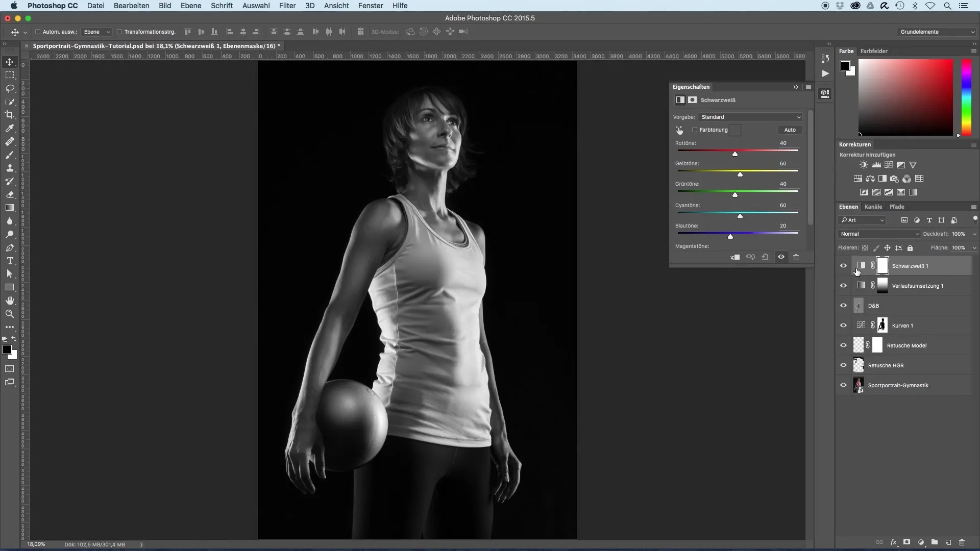
Task: Add a layer mask in Layers panel
Action: (x=907, y=542)
